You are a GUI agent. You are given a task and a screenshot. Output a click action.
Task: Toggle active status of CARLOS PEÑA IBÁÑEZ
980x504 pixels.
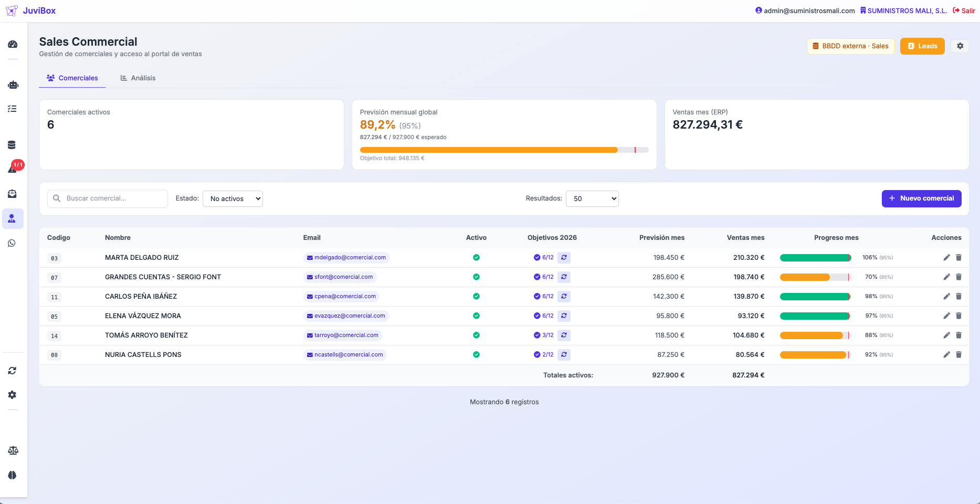476,297
